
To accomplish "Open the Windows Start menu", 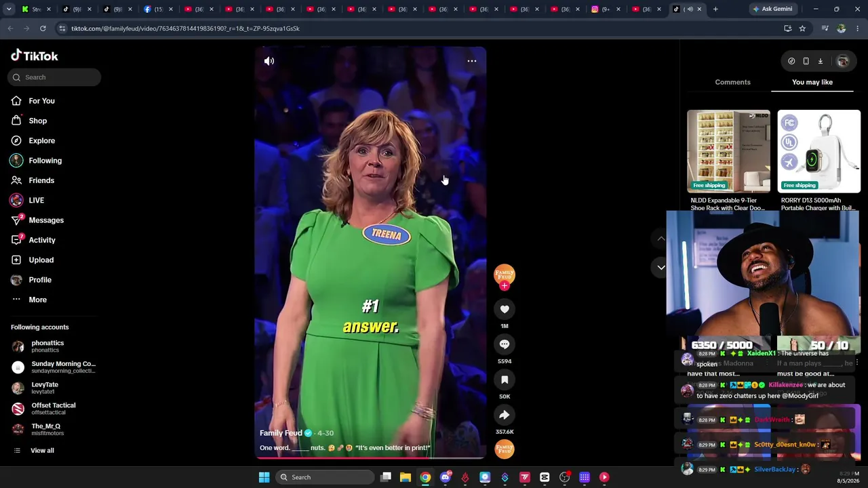I will [x=264, y=477].
